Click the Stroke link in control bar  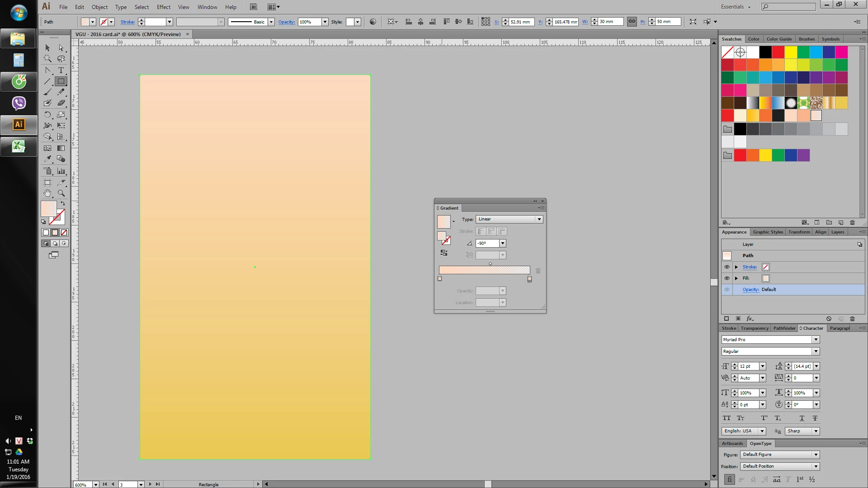[127, 22]
